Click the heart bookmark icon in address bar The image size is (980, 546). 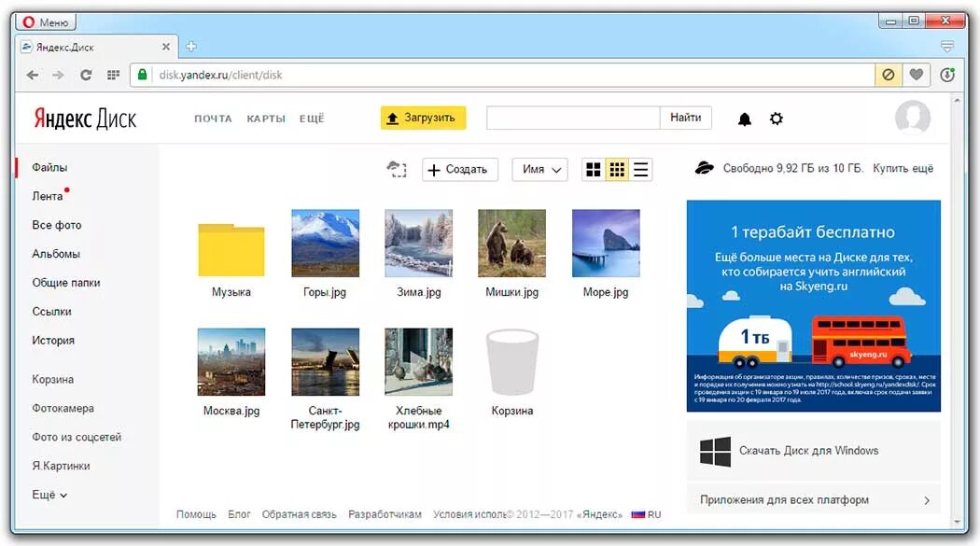pos(917,75)
